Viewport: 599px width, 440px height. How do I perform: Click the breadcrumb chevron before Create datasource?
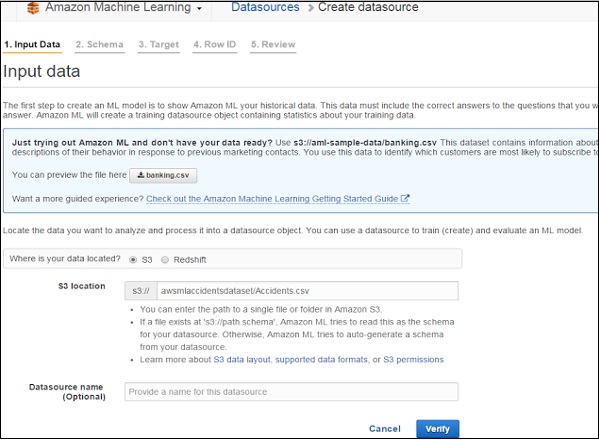pos(311,8)
